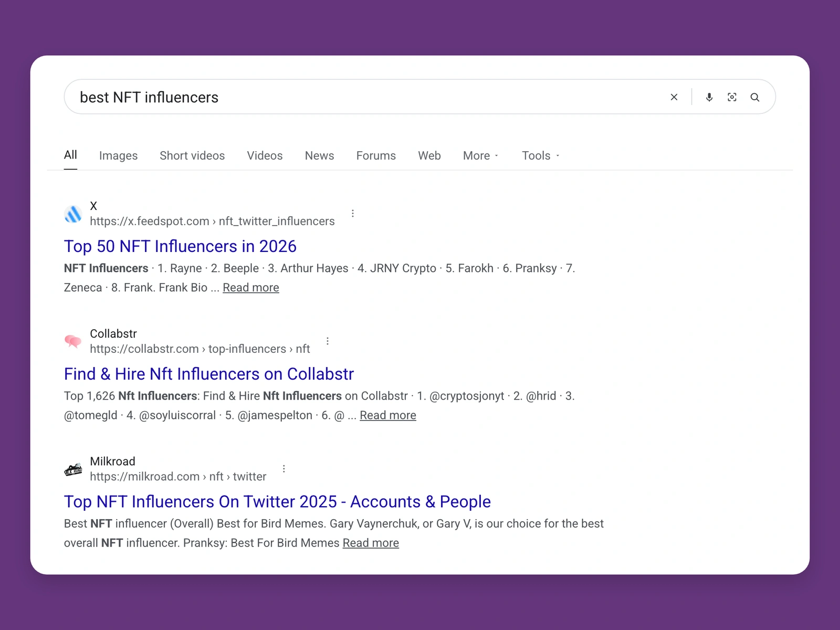The height and width of the screenshot is (630, 840).
Task: Open the three-dot menu for the Collabstr result
Action: coord(328,341)
